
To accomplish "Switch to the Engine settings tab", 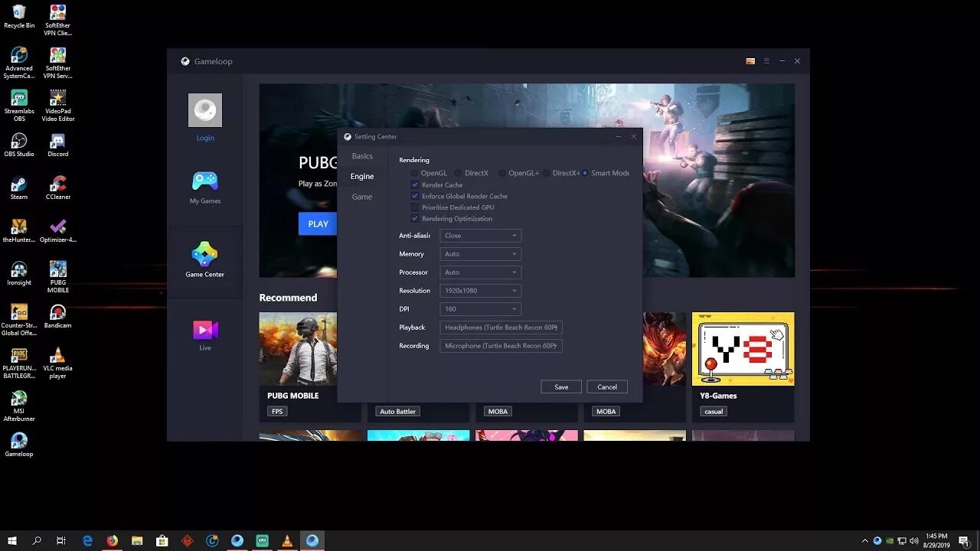I will pyautogui.click(x=362, y=177).
